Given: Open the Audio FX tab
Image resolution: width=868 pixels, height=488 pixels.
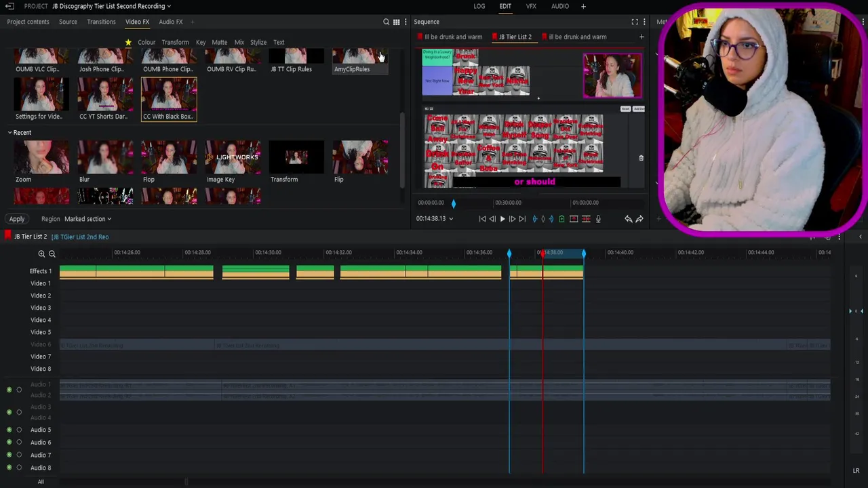Looking at the screenshot, I should pos(171,22).
